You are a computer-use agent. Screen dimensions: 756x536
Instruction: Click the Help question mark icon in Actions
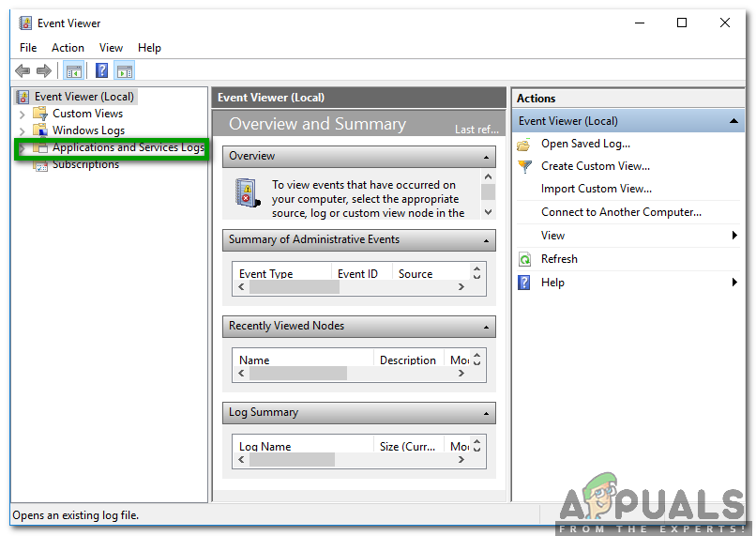[523, 283]
